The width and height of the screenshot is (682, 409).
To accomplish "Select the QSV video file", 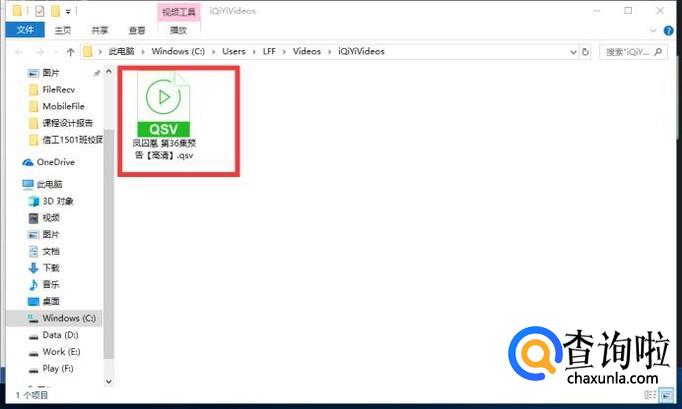I will coord(164,116).
